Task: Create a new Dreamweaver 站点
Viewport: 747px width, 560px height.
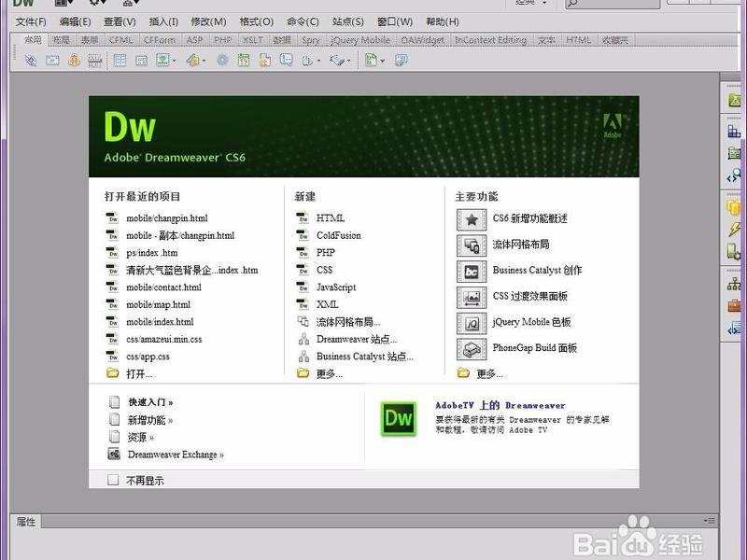Action: pos(357,339)
